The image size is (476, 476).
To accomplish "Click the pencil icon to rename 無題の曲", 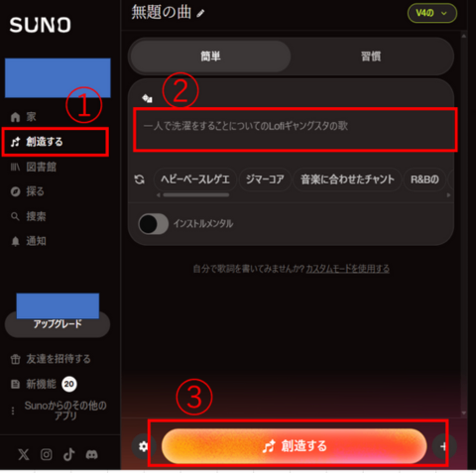I will 200,14.
